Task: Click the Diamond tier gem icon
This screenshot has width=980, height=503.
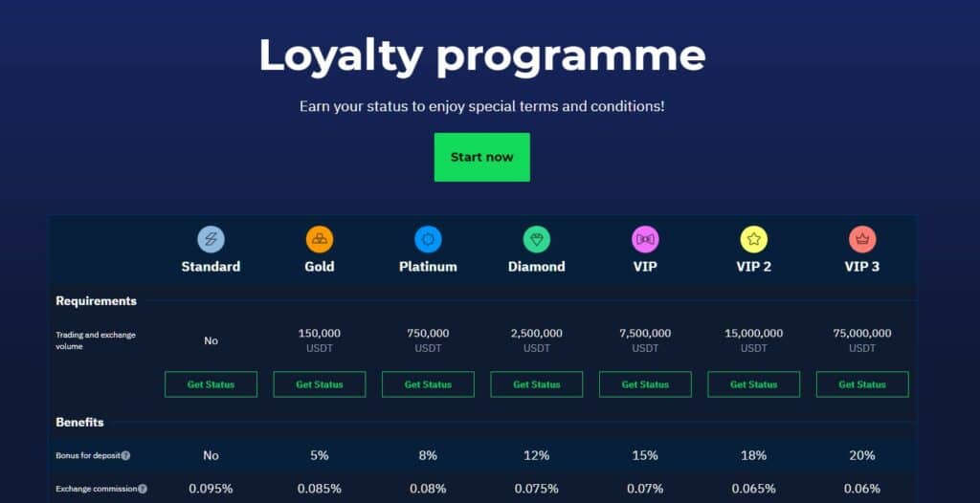Action: [x=536, y=239]
